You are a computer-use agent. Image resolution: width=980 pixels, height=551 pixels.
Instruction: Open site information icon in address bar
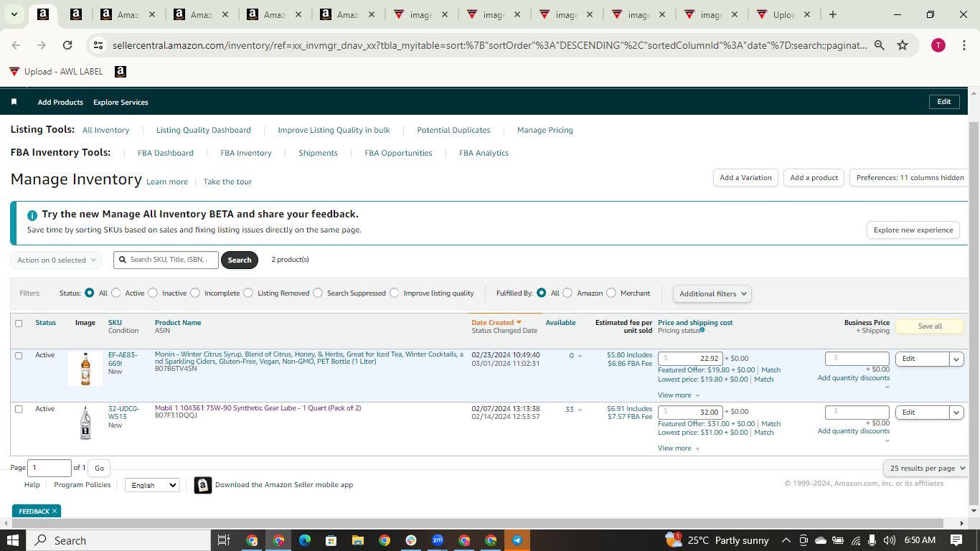coord(98,45)
